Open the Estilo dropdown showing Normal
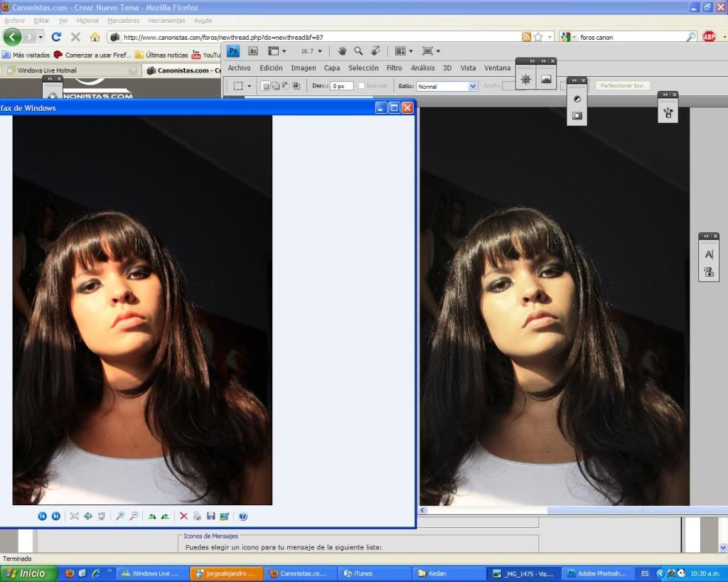This screenshot has height=582, width=728. tap(447, 86)
